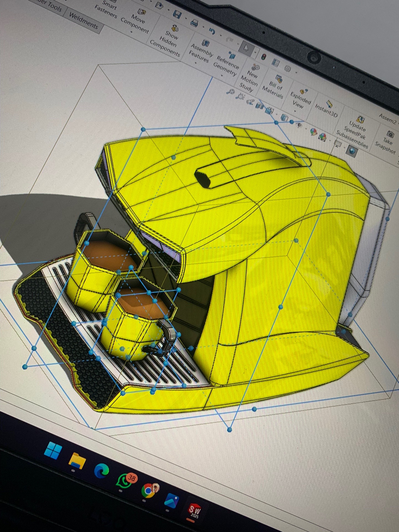Click the Undo arrow icon
The image size is (399, 532).
point(212,31)
